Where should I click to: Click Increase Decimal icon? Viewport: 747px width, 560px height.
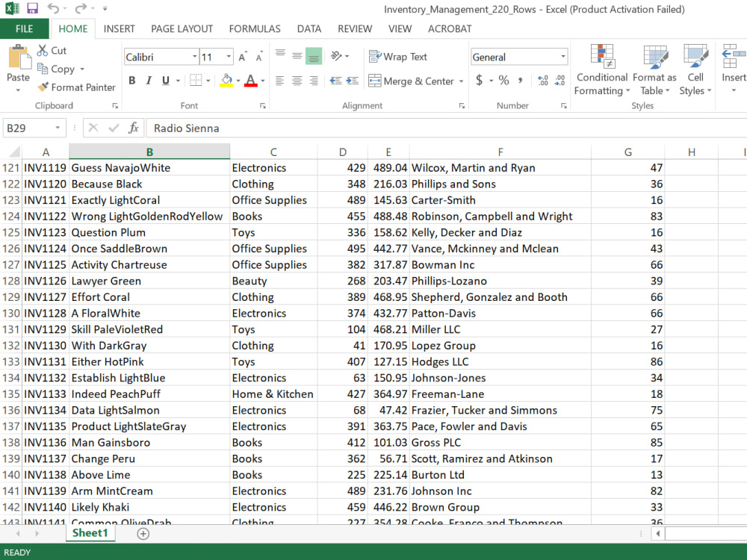(542, 81)
